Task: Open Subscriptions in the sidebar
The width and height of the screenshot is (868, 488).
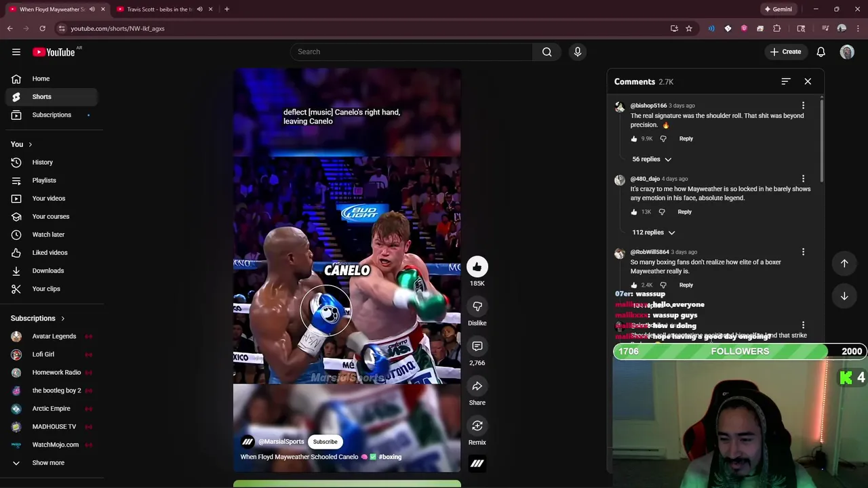Action: click(x=52, y=115)
